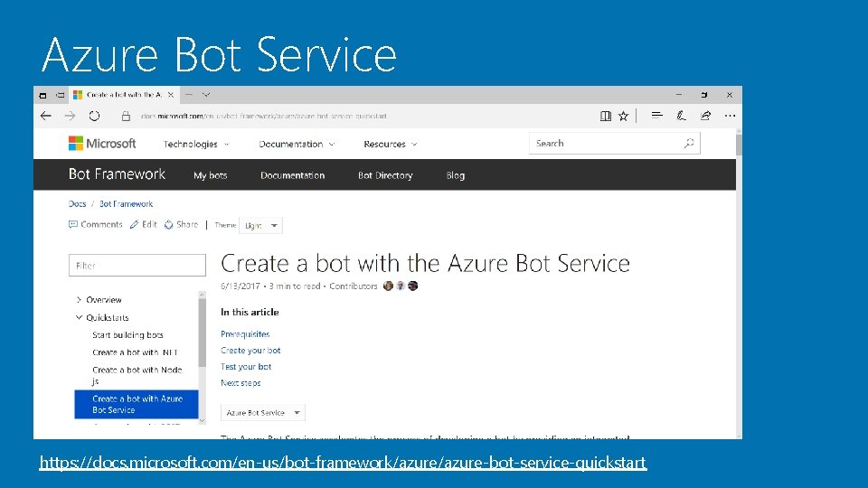Select Create a bot with .NET

click(135, 352)
